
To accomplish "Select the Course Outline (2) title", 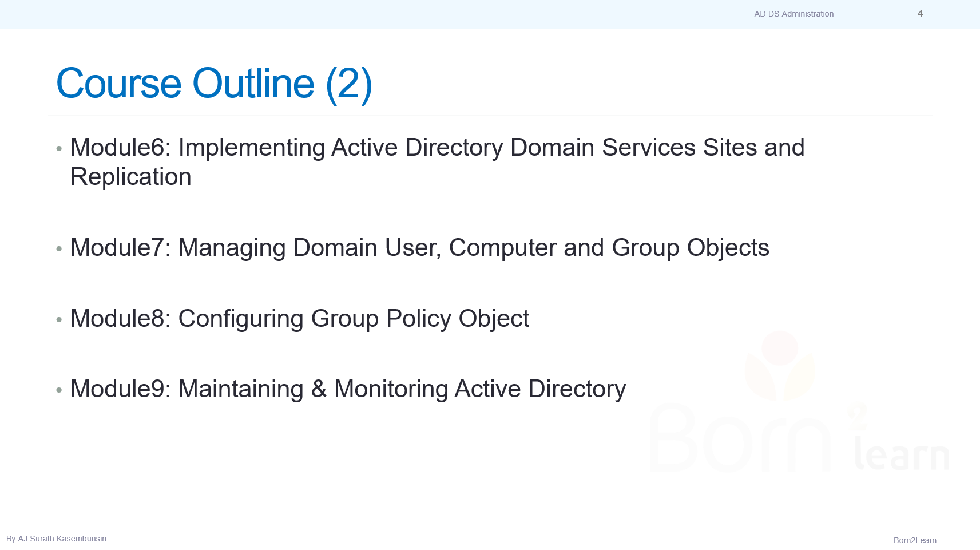I will click(x=213, y=83).
